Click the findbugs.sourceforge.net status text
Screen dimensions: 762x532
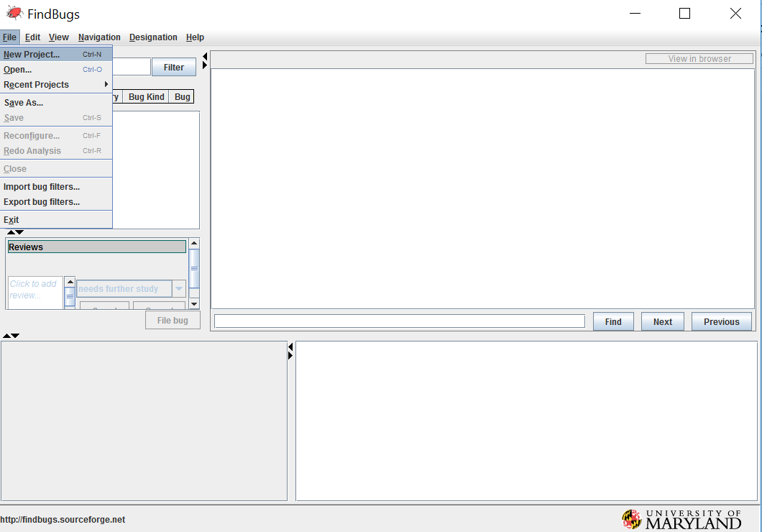coord(63,519)
